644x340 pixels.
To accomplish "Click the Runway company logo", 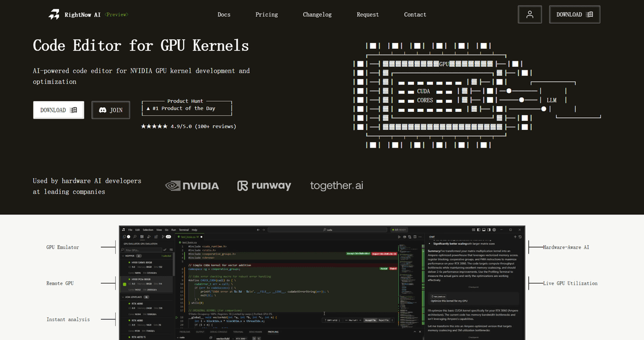I will 264,186.
